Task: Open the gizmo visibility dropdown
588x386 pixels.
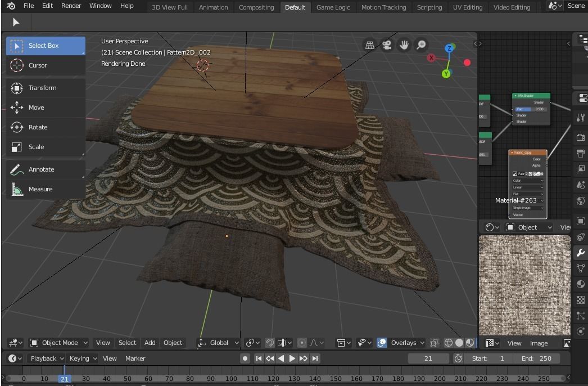Action: point(364,343)
